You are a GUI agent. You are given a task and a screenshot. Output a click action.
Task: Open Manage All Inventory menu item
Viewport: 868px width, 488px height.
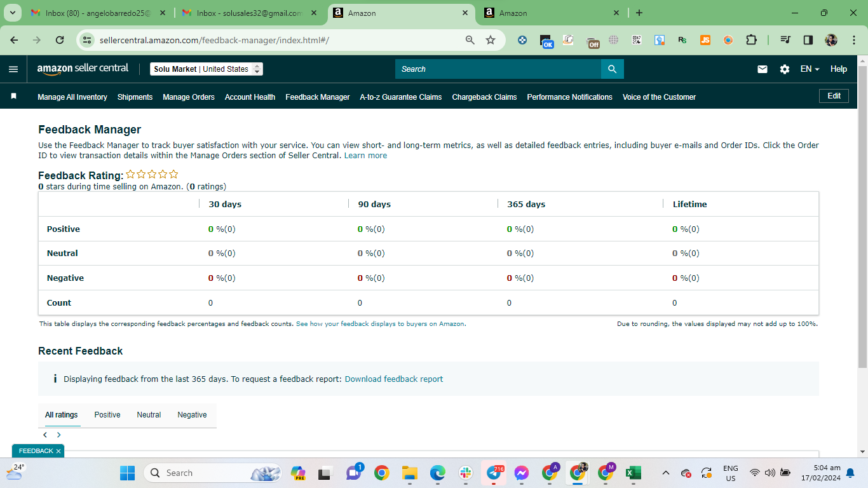[72, 97]
